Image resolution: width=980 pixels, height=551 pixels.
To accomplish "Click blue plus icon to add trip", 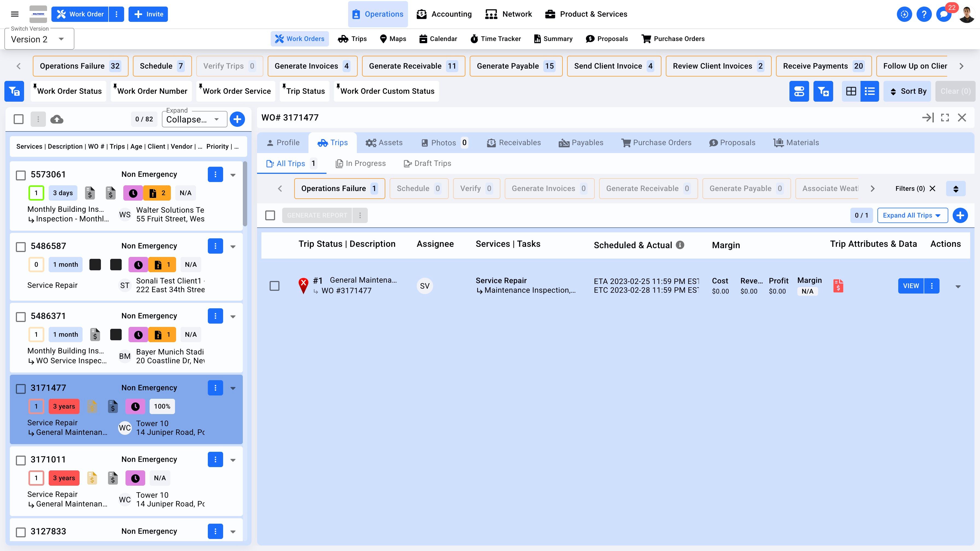I will (x=960, y=215).
